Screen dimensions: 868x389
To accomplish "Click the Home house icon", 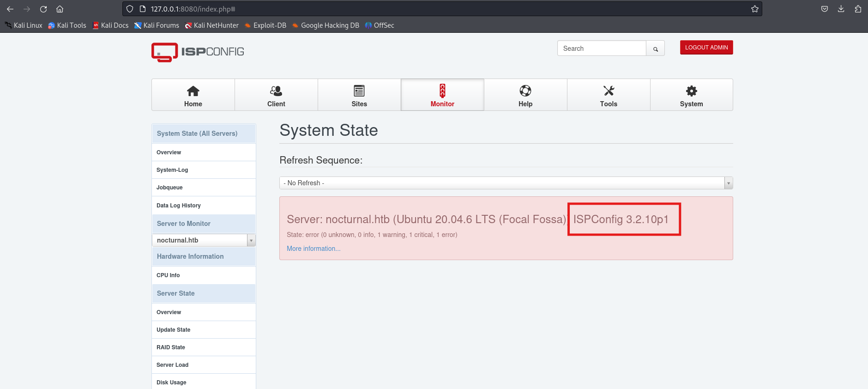I will (x=193, y=91).
